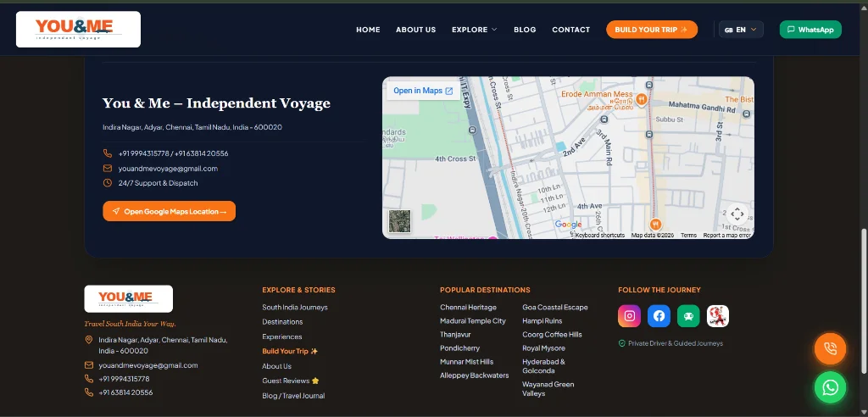Click the envelope icon beside the email in the contact card
This screenshot has width=868, height=417.
[x=108, y=169]
